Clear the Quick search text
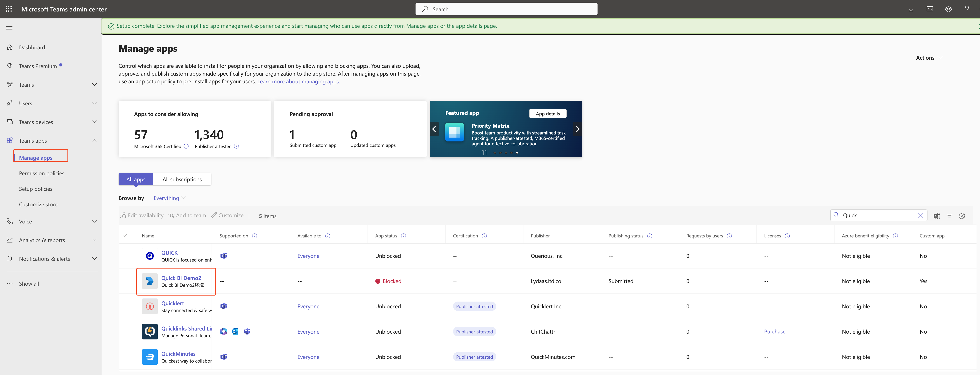This screenshot has height=375, width=980. [920, 215]
